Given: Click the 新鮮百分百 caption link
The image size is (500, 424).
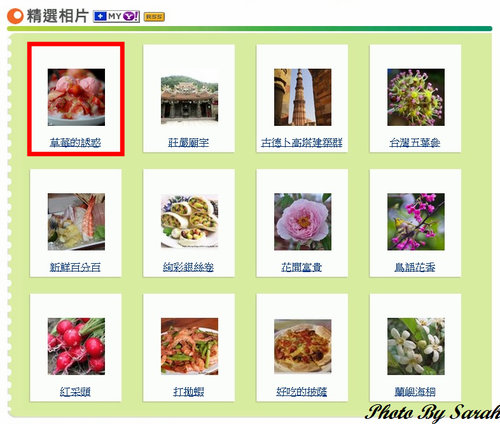Looking at the screenshot, I should pos(75,267).
